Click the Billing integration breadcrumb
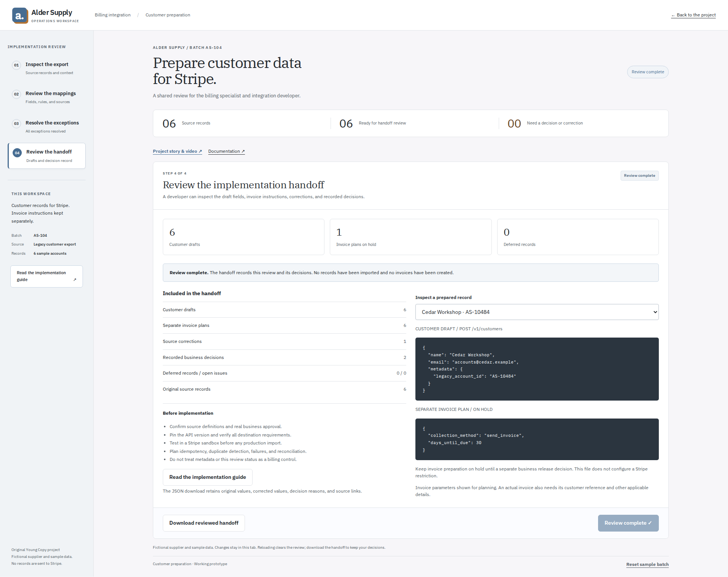Screen dimensions: 728x577 point(113,15)
